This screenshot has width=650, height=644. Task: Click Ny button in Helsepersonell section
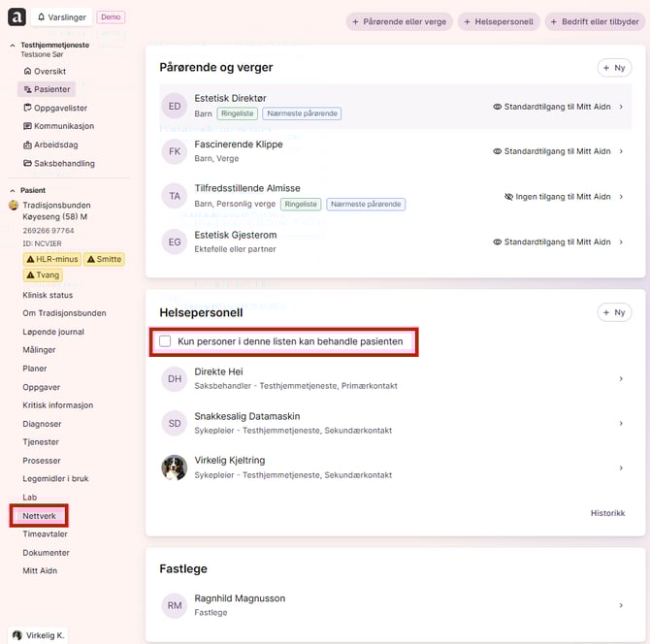coord(613,312)
